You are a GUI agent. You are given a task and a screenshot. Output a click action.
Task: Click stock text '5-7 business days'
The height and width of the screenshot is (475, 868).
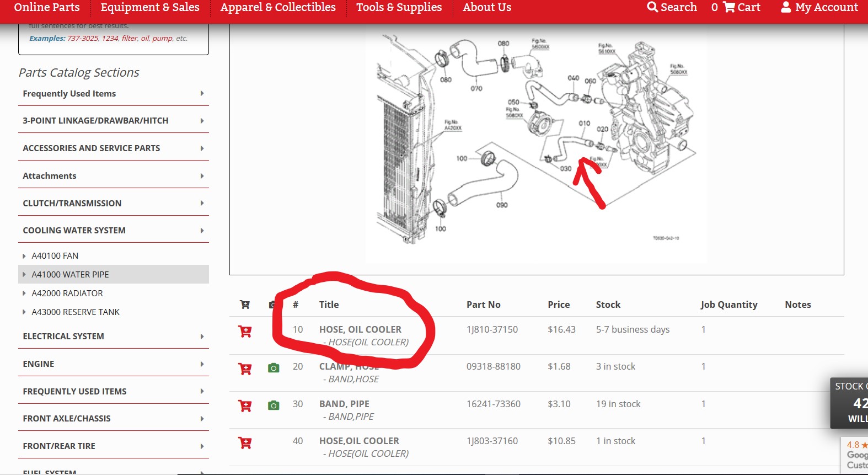coord(633,329)
